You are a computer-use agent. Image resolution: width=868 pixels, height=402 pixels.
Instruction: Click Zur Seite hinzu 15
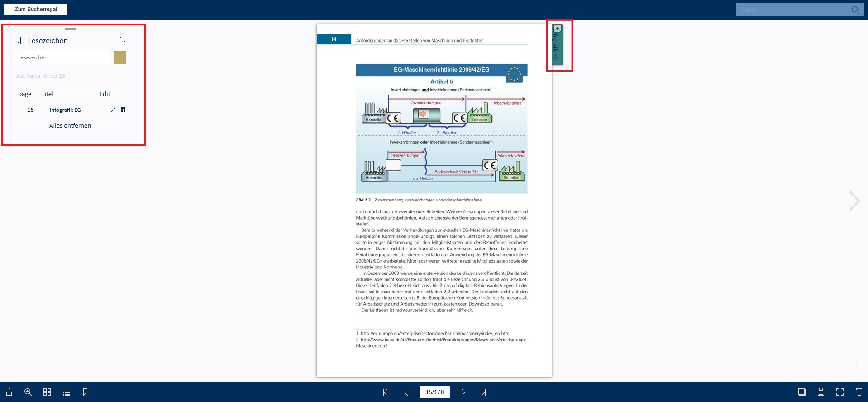[x=41, y=76]
